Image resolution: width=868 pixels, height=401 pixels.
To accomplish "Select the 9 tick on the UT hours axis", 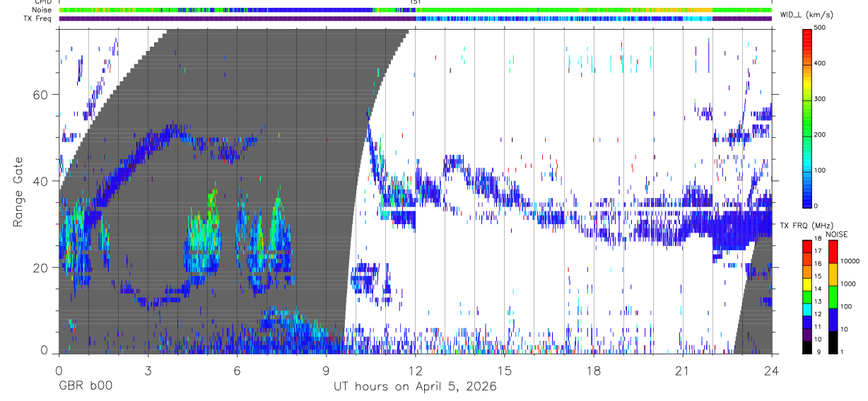I will [326, 371].
